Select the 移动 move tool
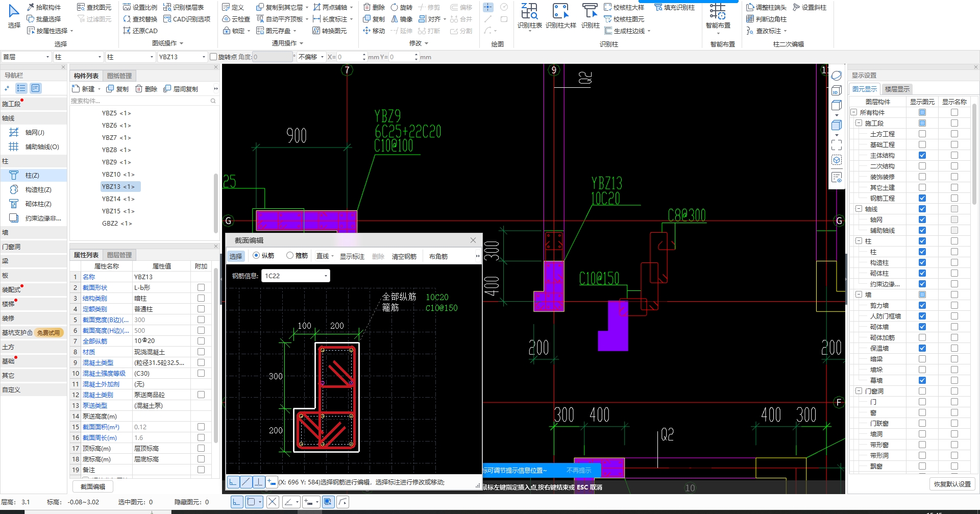 tap(374, 31)
